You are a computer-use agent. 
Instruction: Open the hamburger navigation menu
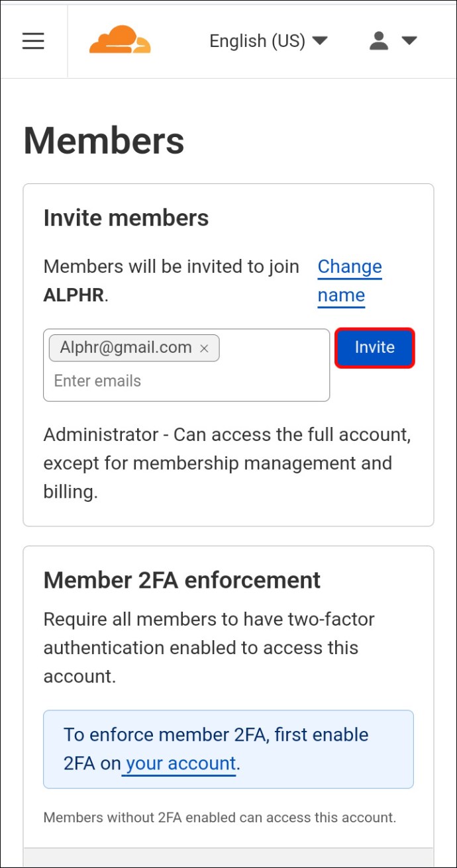tap(33, 41)
